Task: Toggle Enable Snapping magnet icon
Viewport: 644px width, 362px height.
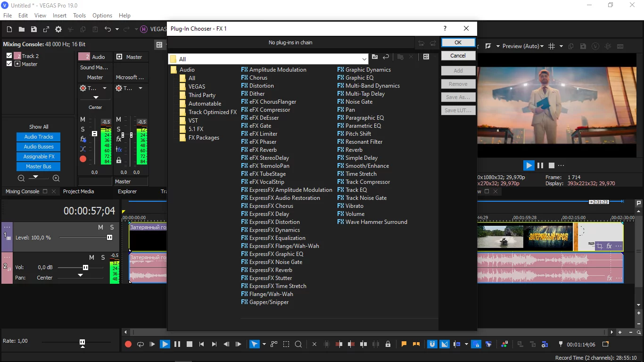Action: click(x=432, y=344)
